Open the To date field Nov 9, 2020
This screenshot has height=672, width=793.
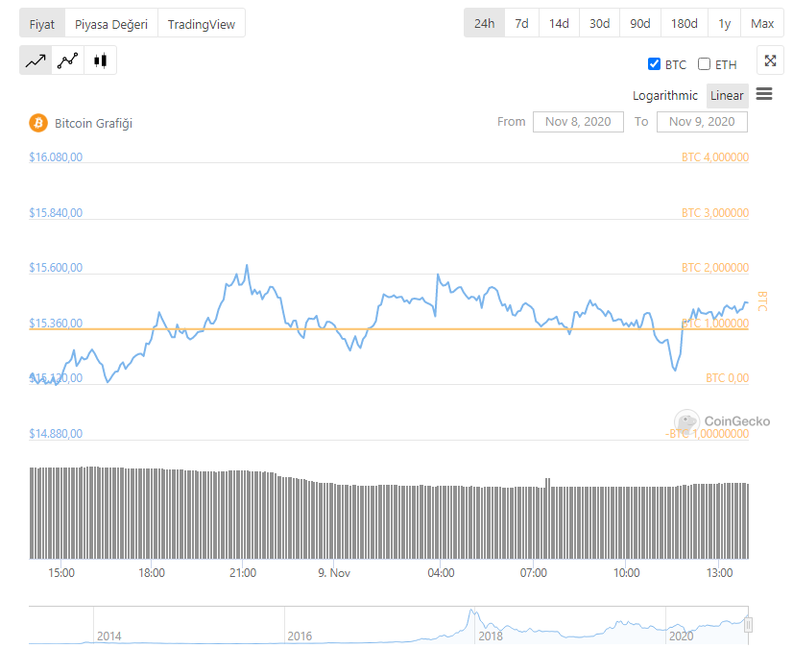(x=702, y=122)
